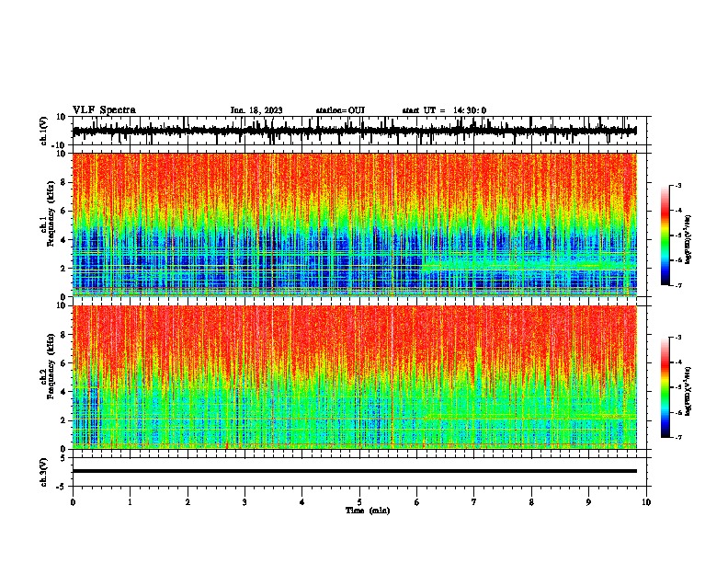Click "6" kHz tick on ch.1 frequency axis
Viewport: 728px width, 563px height.
63,211
